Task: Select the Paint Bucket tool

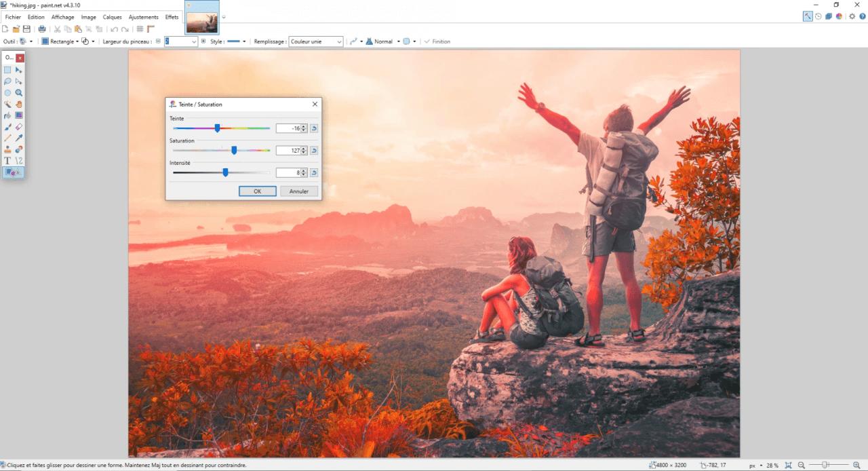Action: point(7,115)
